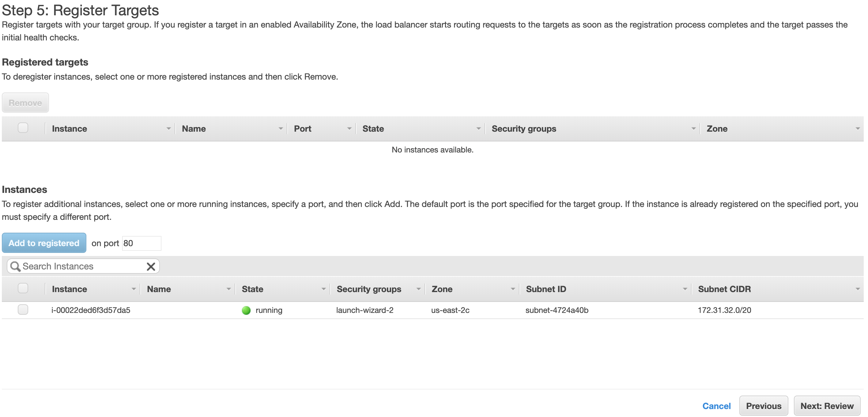Image resolution: width=868 pixels, height=417 pixels.
Task: Open Security groups dropdown in Instances table
Action: tap(418, 289)
